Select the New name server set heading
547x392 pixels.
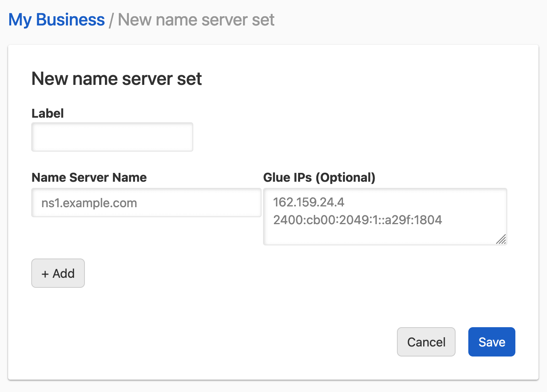coord(116,79)
